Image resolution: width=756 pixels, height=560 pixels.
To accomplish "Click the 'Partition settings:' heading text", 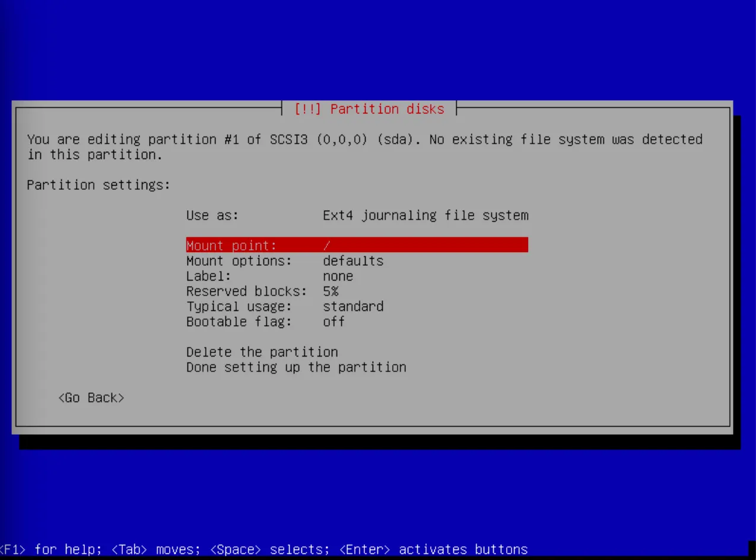I will 99,185.
